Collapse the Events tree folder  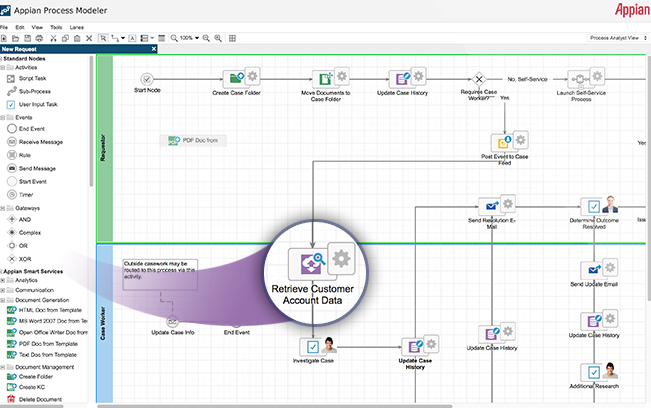[2, 117]
